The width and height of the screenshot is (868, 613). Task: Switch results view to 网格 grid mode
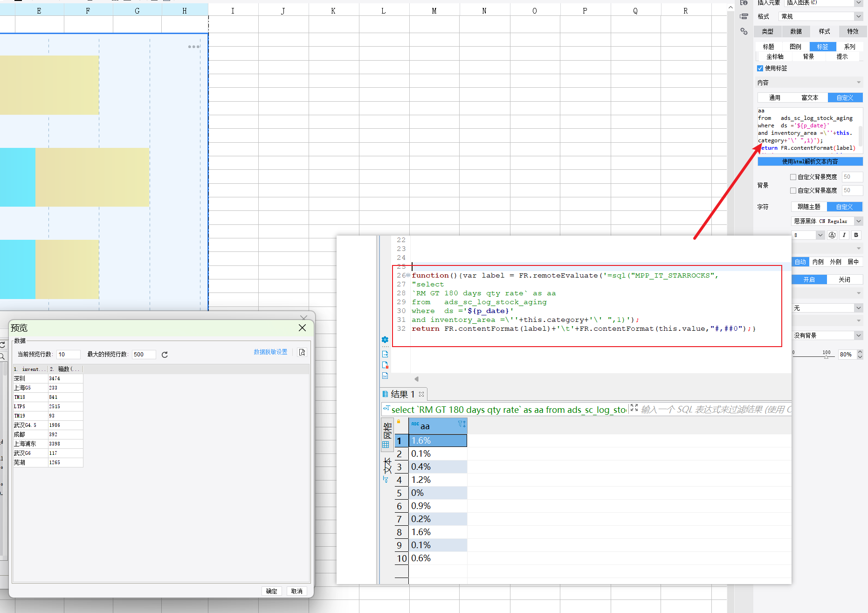point(387,435)
